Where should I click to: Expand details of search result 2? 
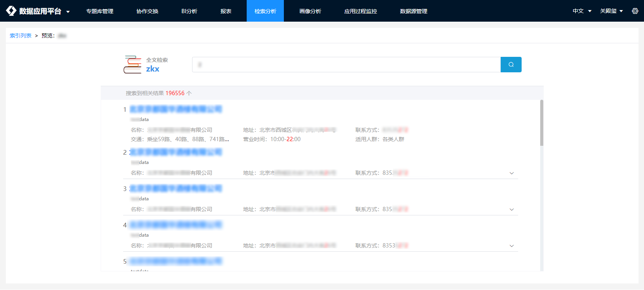point(512,173)
